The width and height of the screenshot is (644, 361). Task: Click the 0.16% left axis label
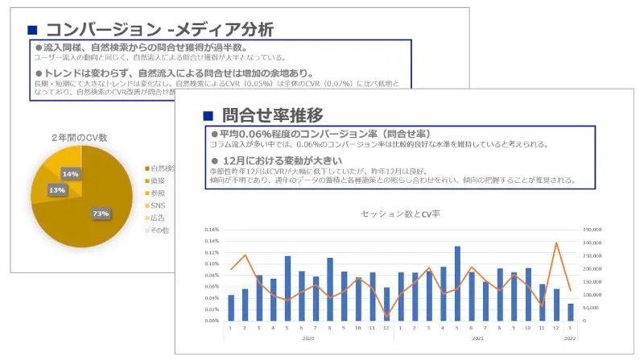coord(212,230)
